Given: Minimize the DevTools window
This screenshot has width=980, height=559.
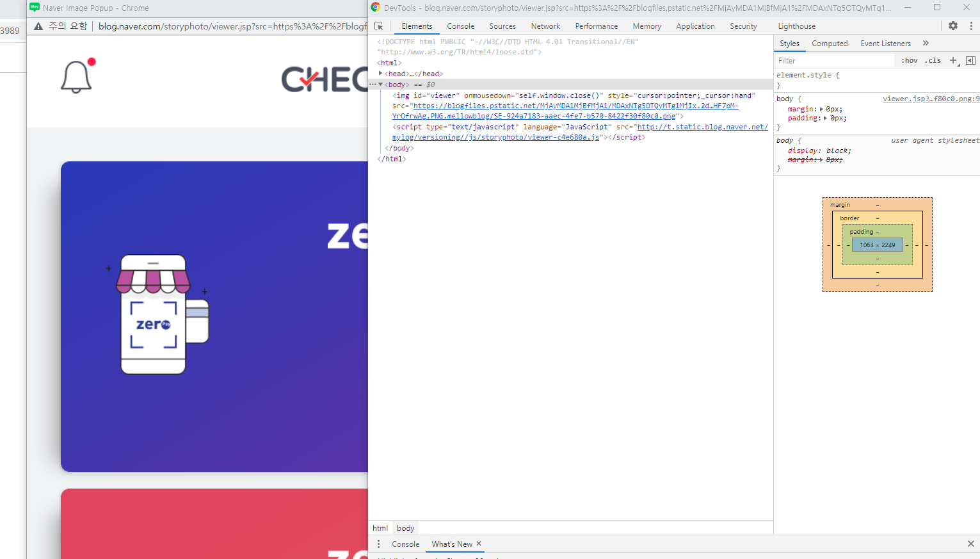Looking at the screenshot, I should pos(908,7).
